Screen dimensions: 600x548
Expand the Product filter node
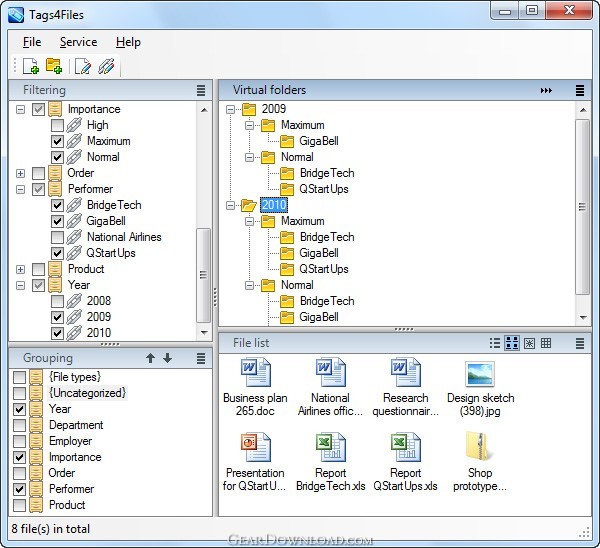click(21, 269)
